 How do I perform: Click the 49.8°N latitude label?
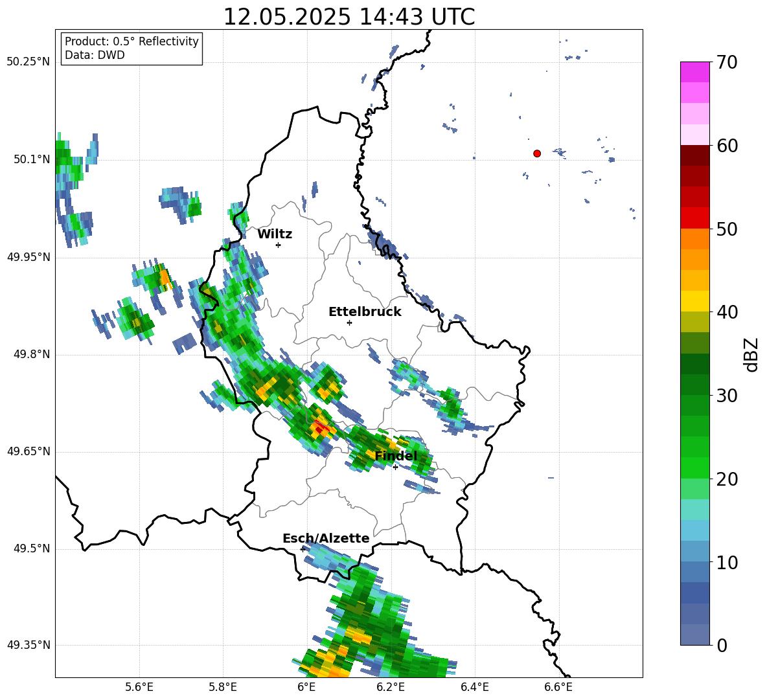click(x=31, y=354)
